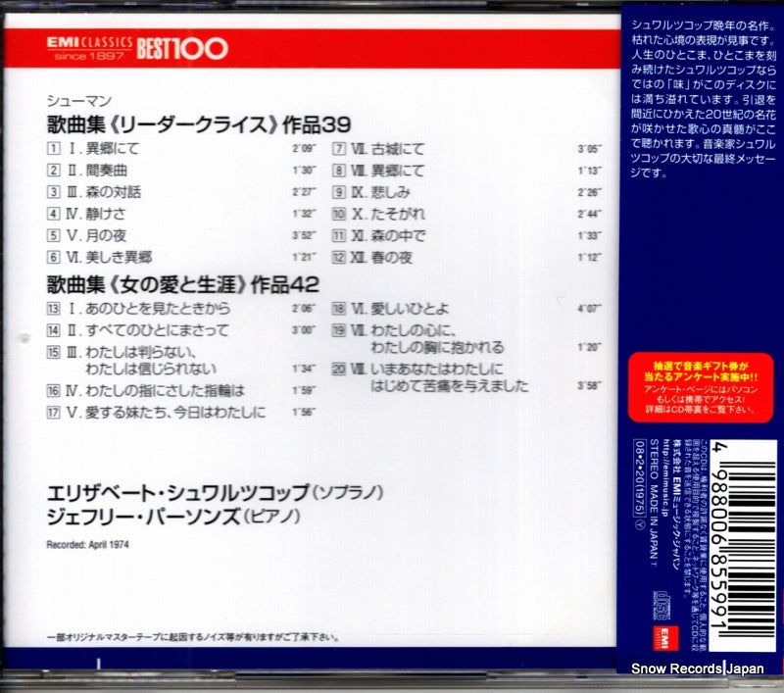The image size is (784, 693).
Task: Click the text STEREO MADE IN JAPAN
Action: pos(654,500)
